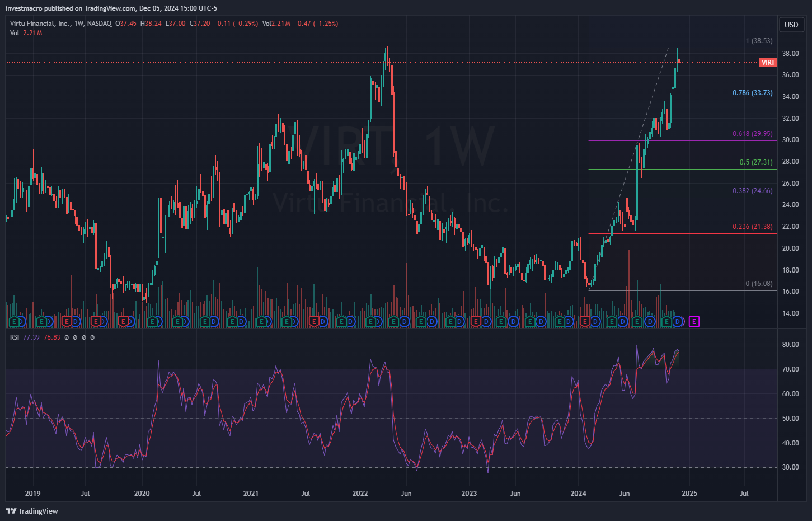Click the 2022 label on the time axis

(360, 494)
